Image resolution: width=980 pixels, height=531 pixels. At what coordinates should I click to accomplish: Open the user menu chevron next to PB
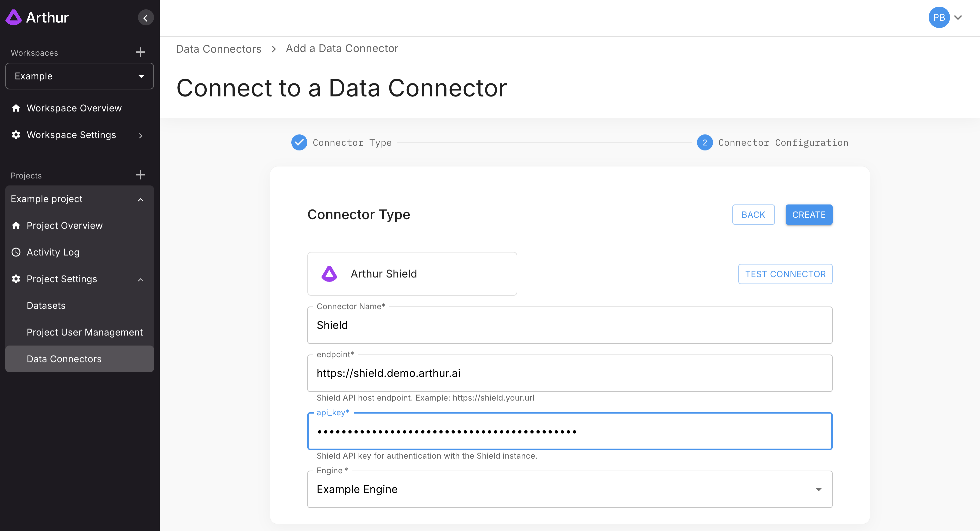pos(958,17)
